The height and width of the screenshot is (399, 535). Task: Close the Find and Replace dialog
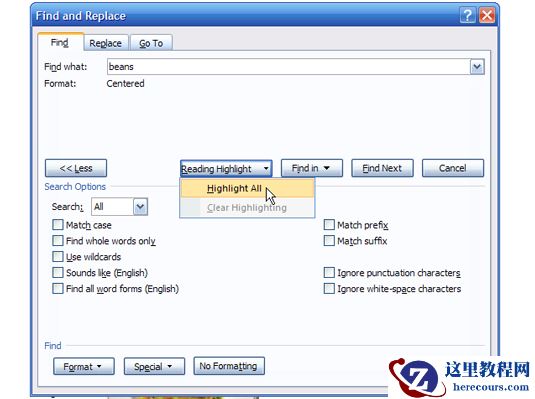(x=487, y=15)
